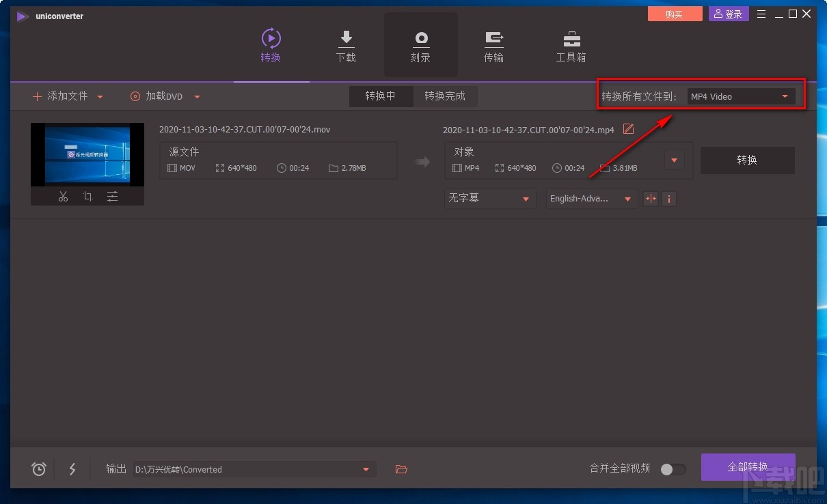Open the trim scissors tool
The height and width of the screenshot is (504, 827).
[63, 197]
